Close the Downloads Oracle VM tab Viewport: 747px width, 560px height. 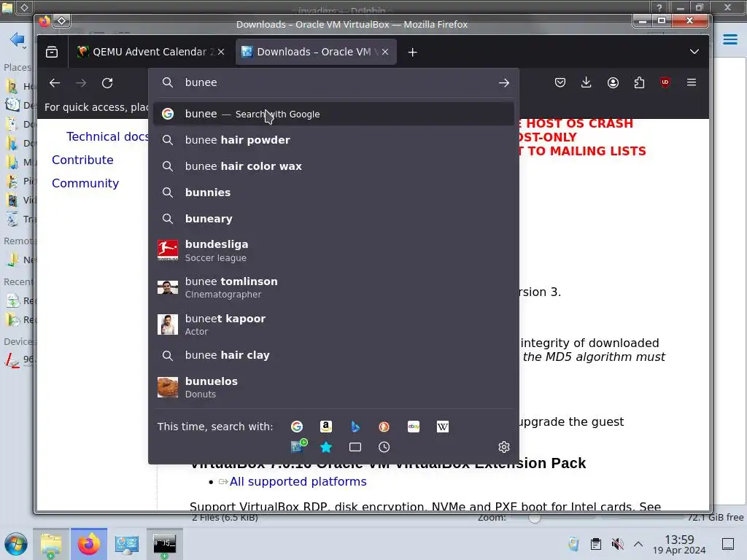tap(385, 52)
